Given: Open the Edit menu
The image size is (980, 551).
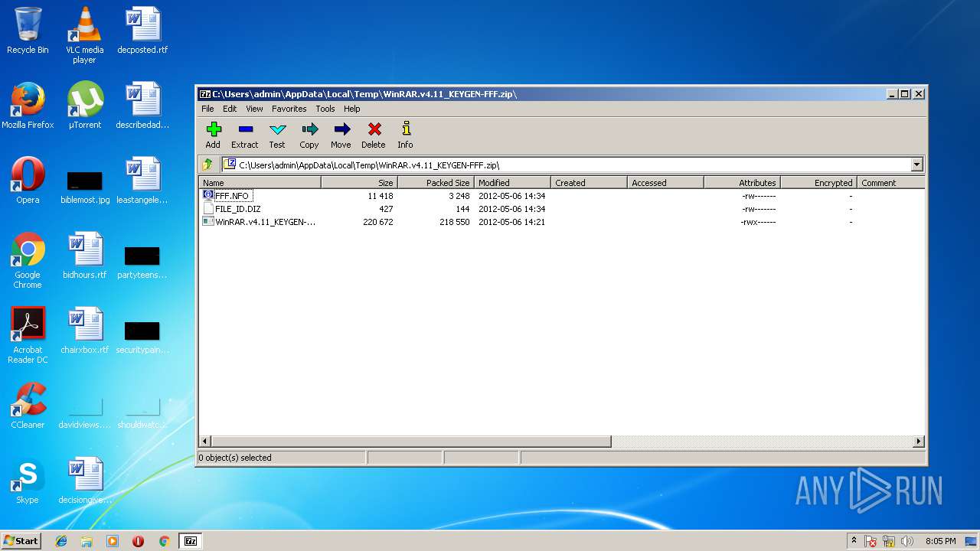Looking at the screenshot, I should pos(230,109).
